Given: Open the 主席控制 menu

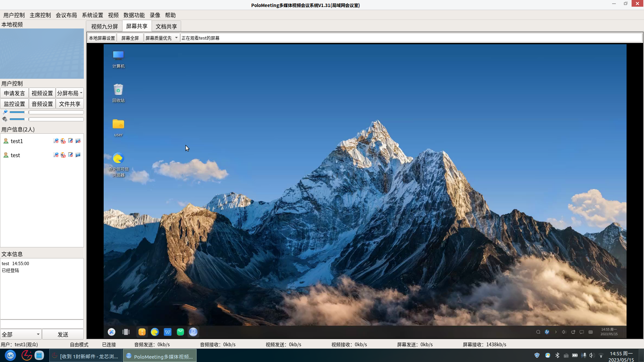Looking at the screenshot, I should 40,15.
